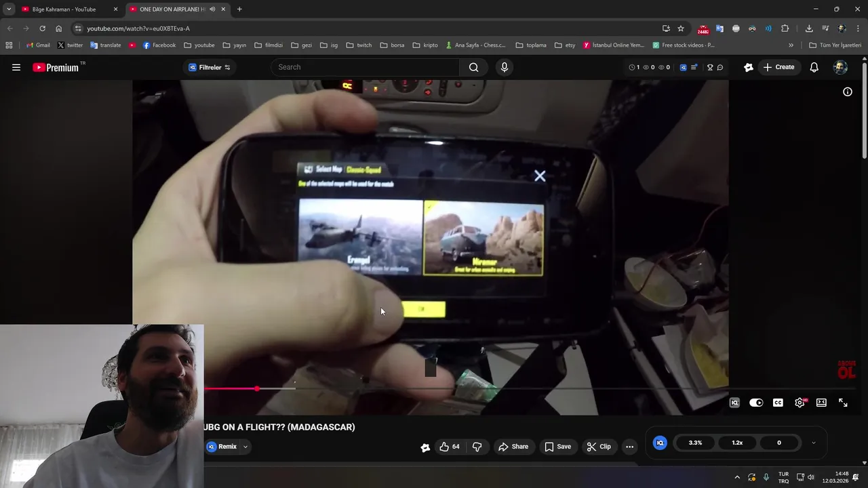Image resolution: width=868 pixels, height=488 pixels.
Task: Open the twitter bookmark
Action: tap(70, 45)
